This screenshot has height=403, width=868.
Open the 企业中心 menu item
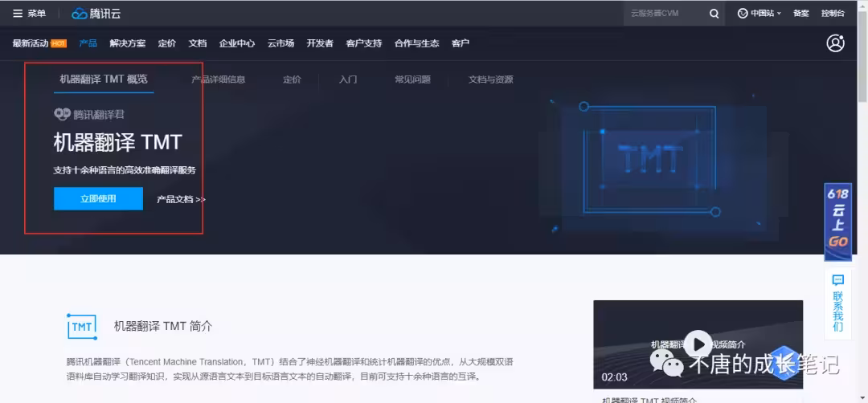point(237,43)
